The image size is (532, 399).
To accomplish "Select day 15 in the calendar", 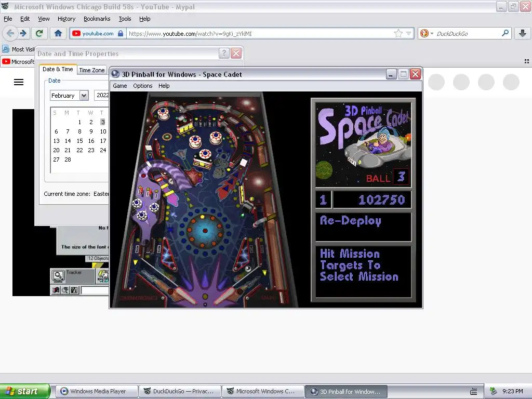I will click(79, 141).
